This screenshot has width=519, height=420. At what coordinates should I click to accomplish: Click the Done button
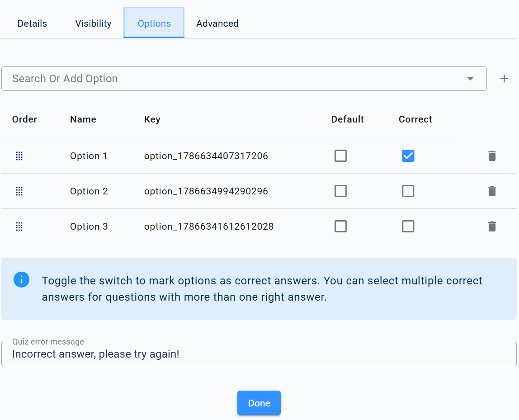pos(259,403)
